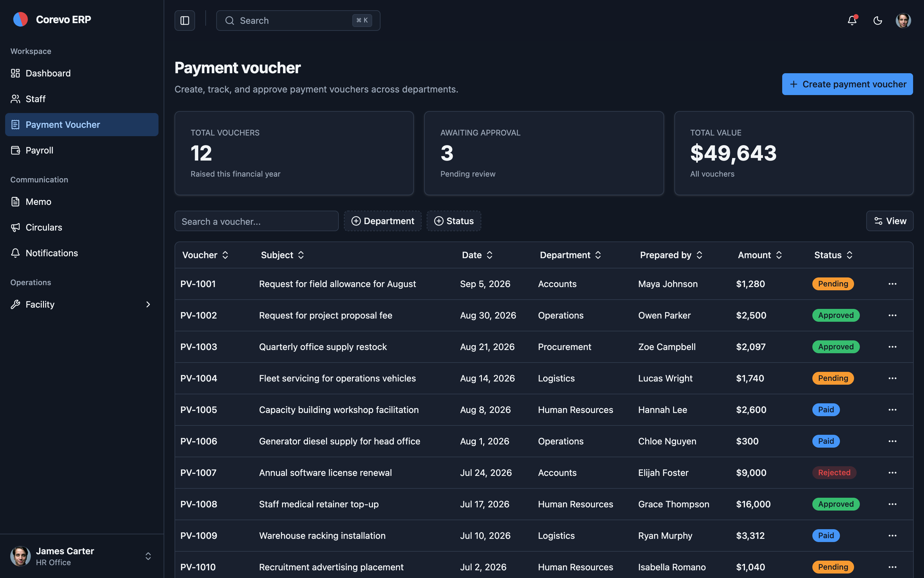Open the Payroll section
Image resolution: width=924 pixels, height=578 pixels.
[82, 150]
